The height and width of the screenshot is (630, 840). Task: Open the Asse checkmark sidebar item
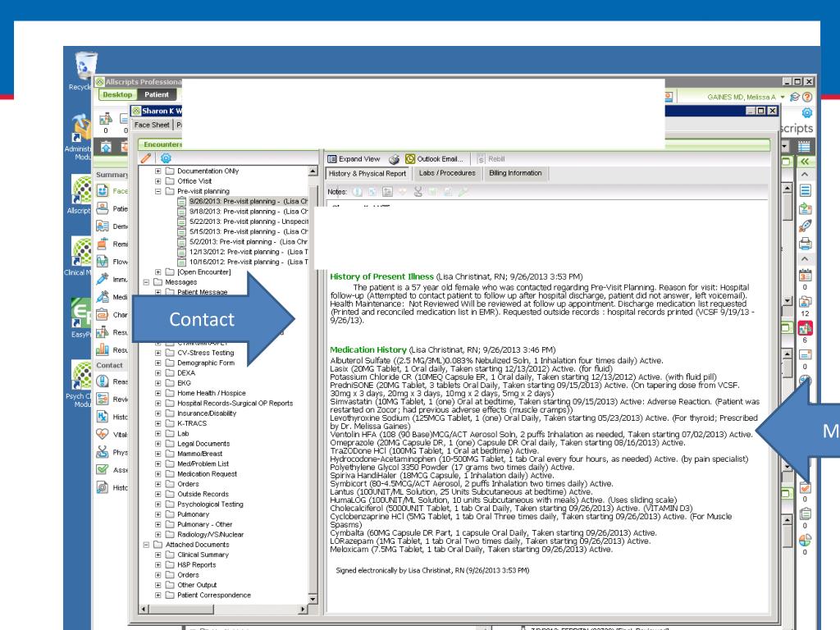click(112, 470)
